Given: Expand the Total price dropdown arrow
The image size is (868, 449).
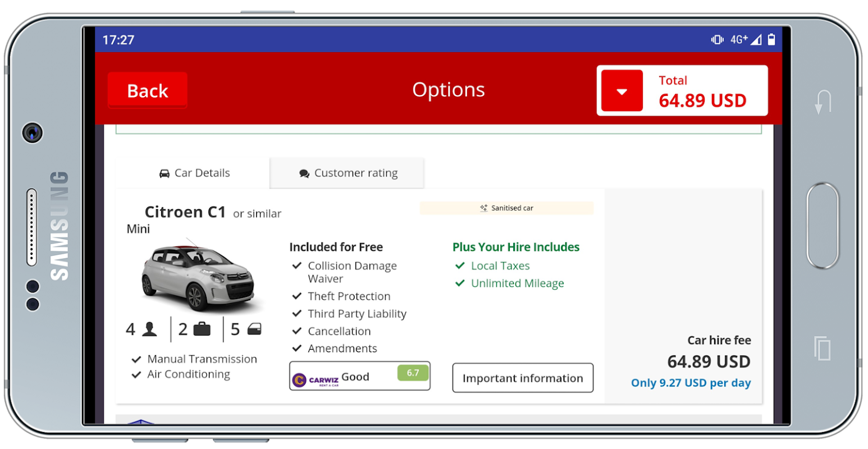Looking at the screenshot, I should pyautogui.click(x=622, y=91).
